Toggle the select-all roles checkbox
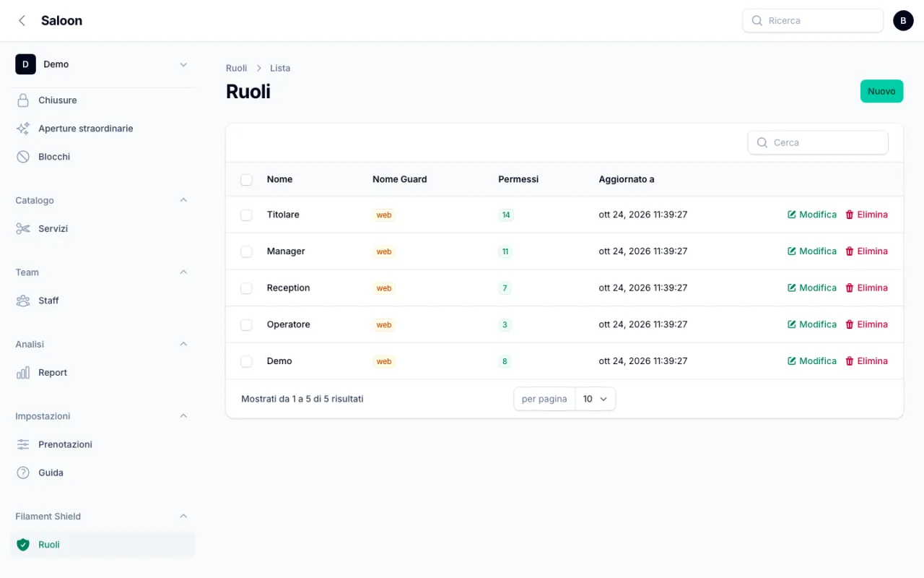The image size is (924, 578). coord(246,179)
